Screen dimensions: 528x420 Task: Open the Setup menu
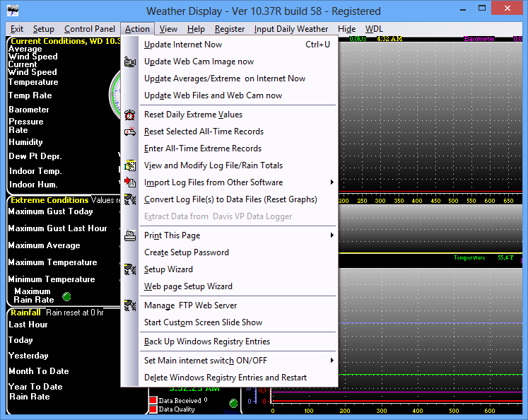[43, 29]
